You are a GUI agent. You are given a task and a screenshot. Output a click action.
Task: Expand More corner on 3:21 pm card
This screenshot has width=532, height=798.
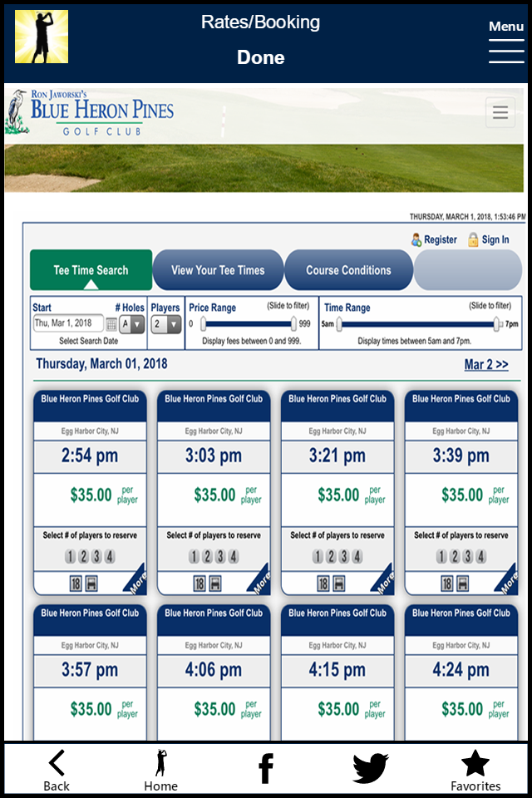point(385,582)
